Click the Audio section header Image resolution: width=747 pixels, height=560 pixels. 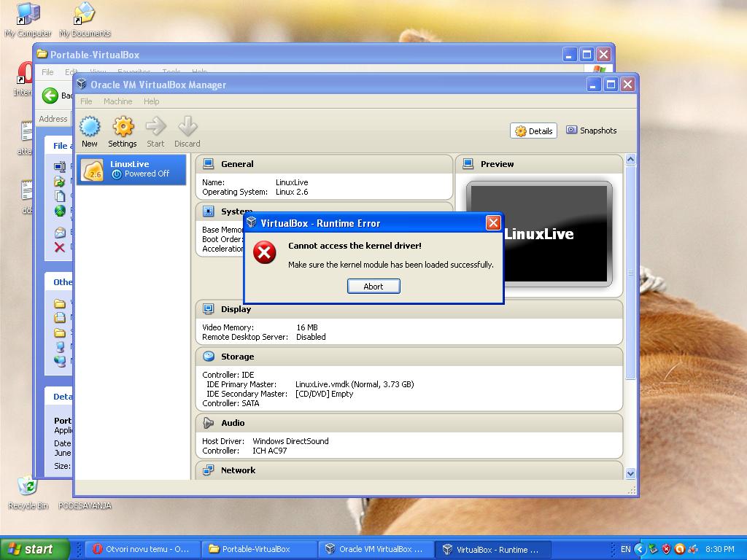coord(233,423)
